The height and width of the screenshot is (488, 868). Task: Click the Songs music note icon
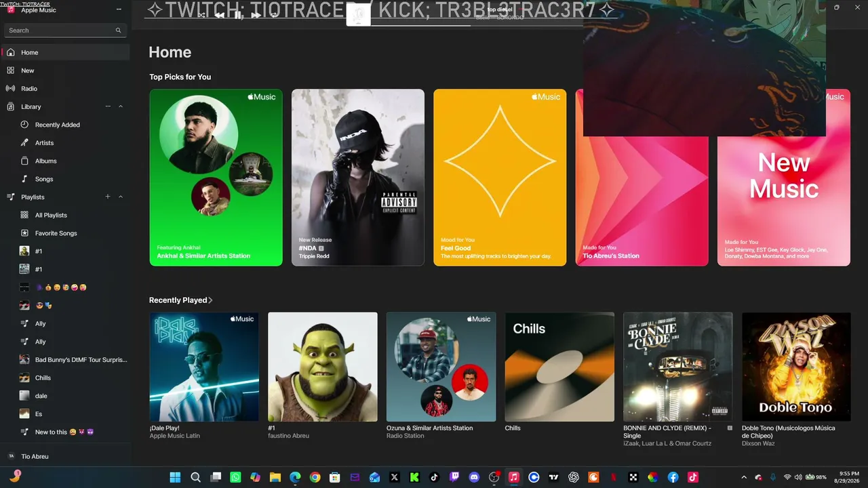coord(24,179)
